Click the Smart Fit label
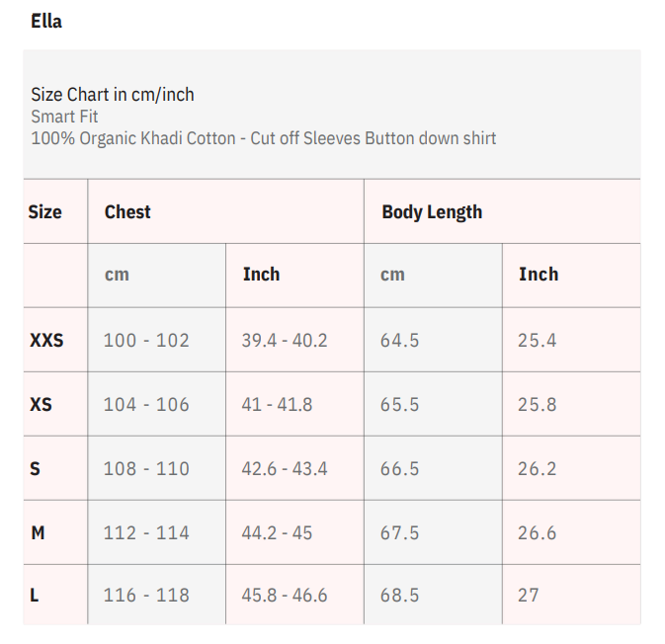 pos(64,117)
